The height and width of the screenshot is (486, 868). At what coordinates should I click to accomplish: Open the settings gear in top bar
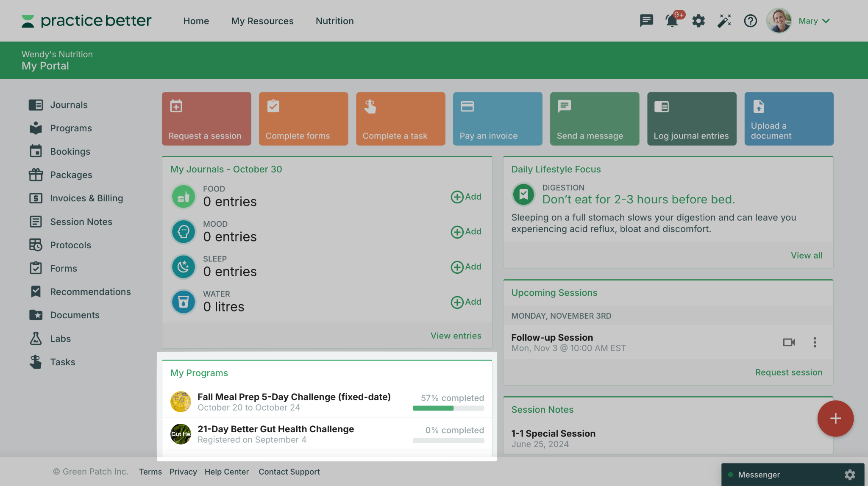click(x=698, y=20)
